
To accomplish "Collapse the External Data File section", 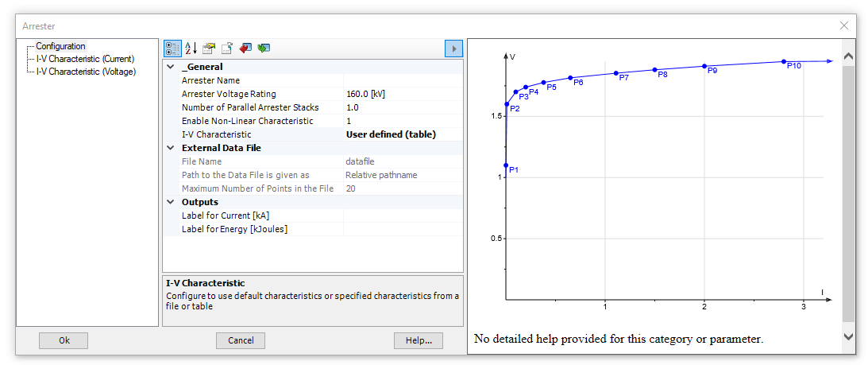I will click(171, 148).
